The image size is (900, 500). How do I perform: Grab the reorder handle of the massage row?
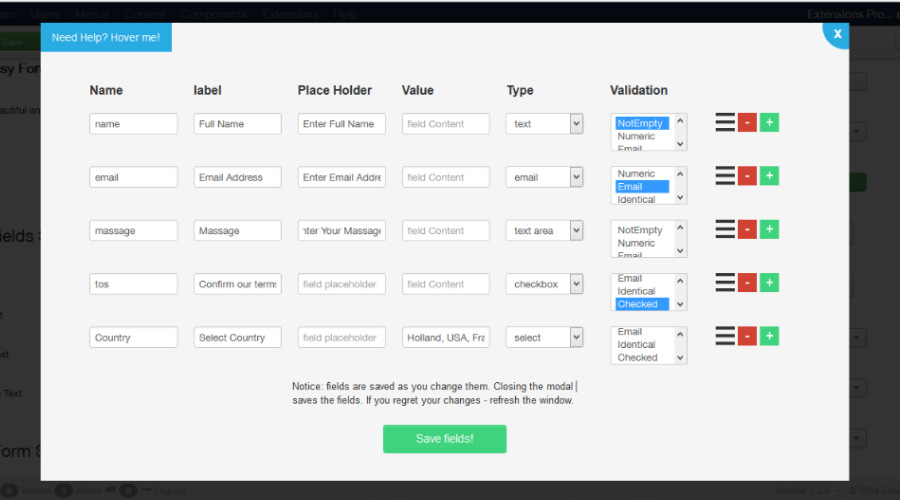(x=725, y=229)
